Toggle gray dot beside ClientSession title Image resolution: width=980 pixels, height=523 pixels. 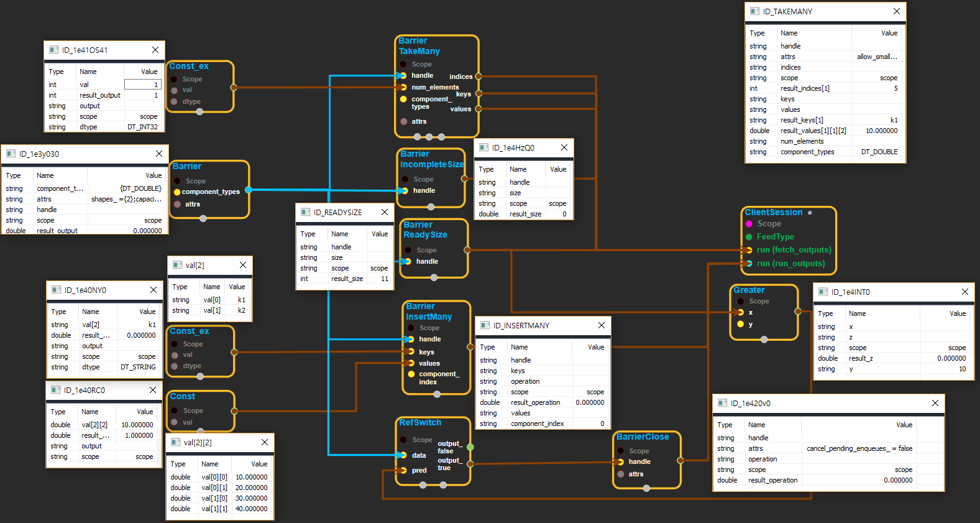pyautogui.click(x=810, y=213)
